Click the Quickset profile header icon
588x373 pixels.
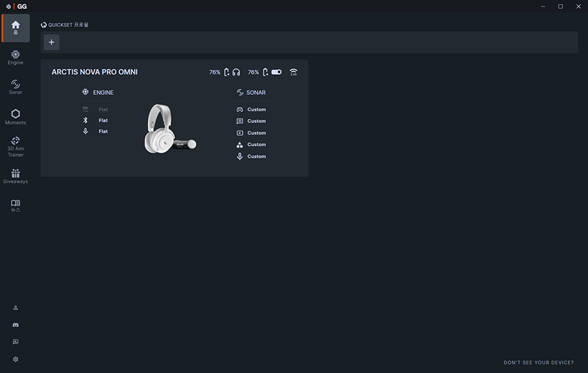(x=43, y=25)
